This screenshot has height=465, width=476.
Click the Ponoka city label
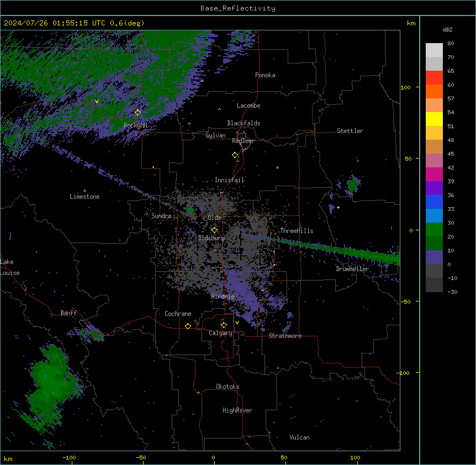[x=265, y=75]
